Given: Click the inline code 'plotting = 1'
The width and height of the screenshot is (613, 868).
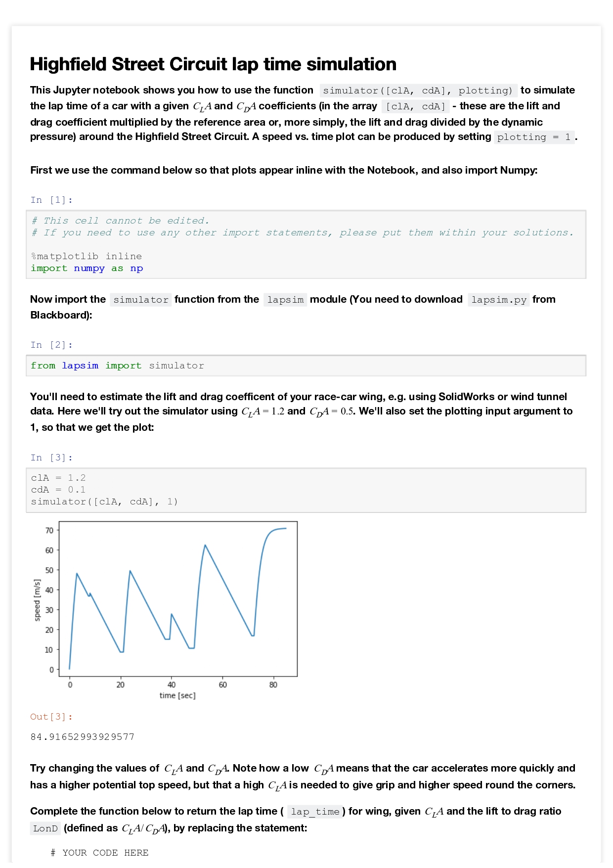Looking at the screenshot, I should click(x=534, y=137).
